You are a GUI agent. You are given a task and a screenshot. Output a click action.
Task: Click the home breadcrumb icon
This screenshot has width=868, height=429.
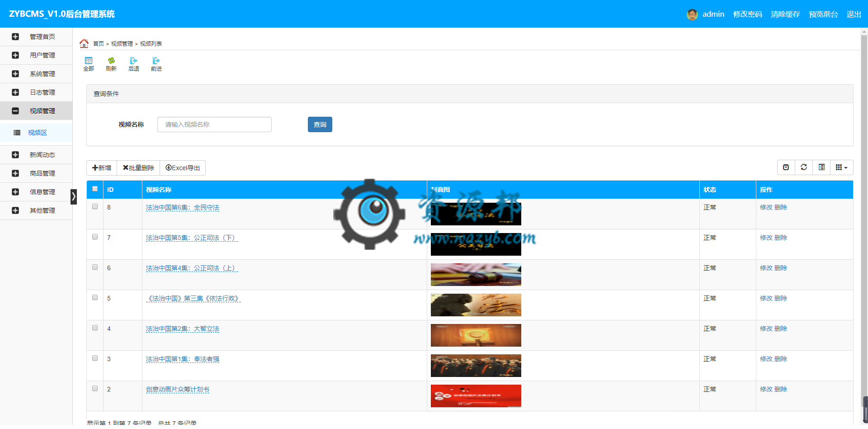84,43
